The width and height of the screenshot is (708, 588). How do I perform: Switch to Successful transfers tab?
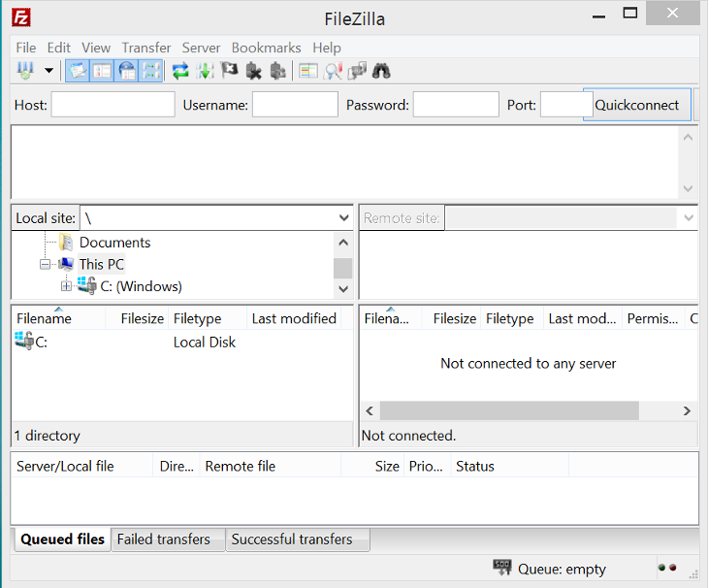tap(298, 539)
